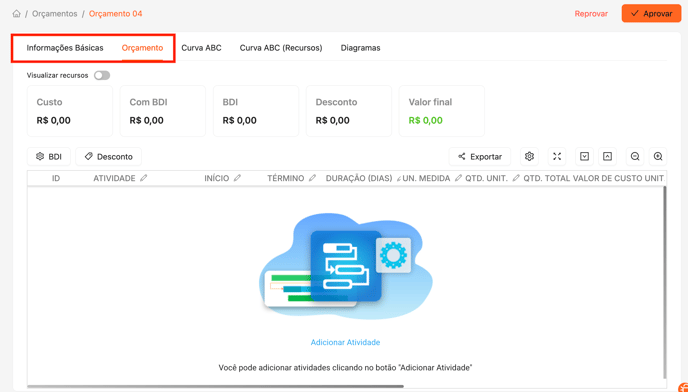Click the Custo summary card
This screenshot has height=392, width=688.
tap(70, 111)
